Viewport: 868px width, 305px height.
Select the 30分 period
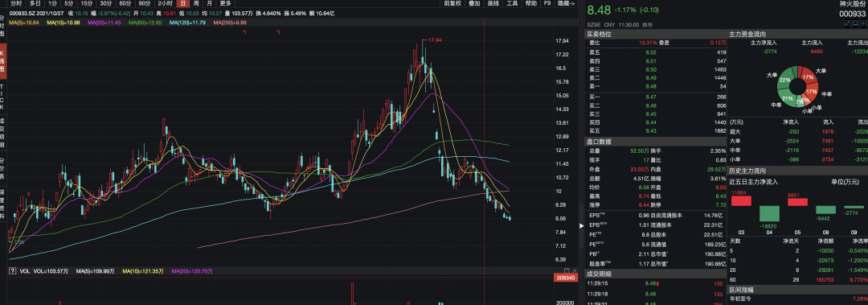tap(106, 3)
